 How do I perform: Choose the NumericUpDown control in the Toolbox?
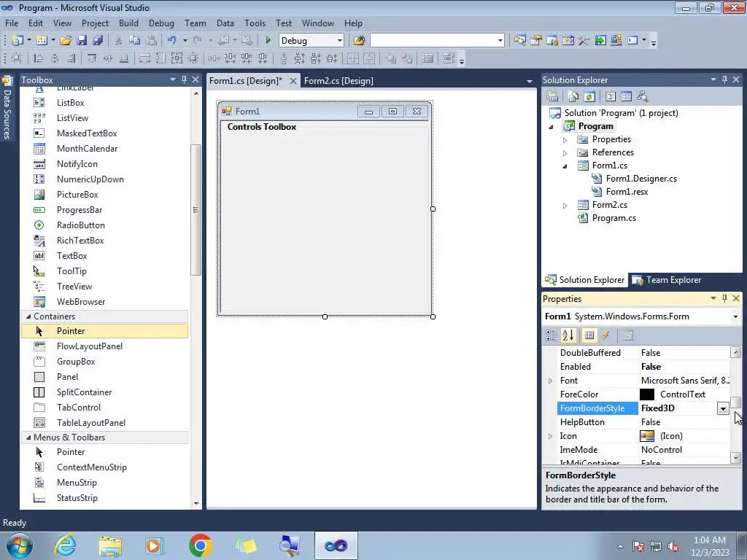click(90, 179)
